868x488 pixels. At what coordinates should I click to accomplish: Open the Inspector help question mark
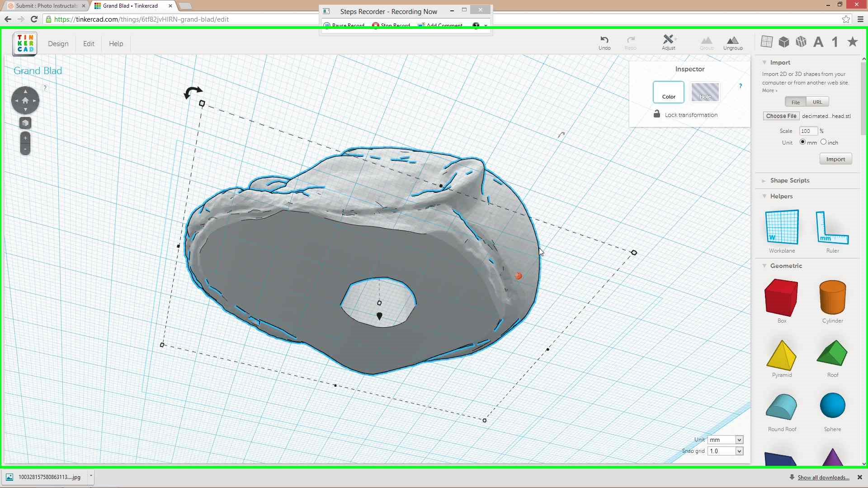tap(741, 86)
